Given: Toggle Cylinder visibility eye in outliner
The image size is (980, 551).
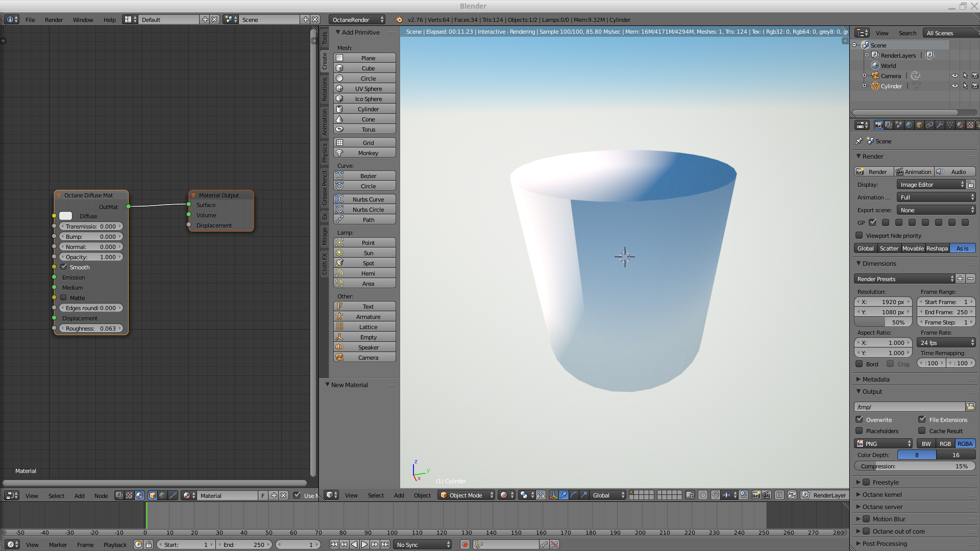Looking at the screenshot, I should (x=954, y=86).
